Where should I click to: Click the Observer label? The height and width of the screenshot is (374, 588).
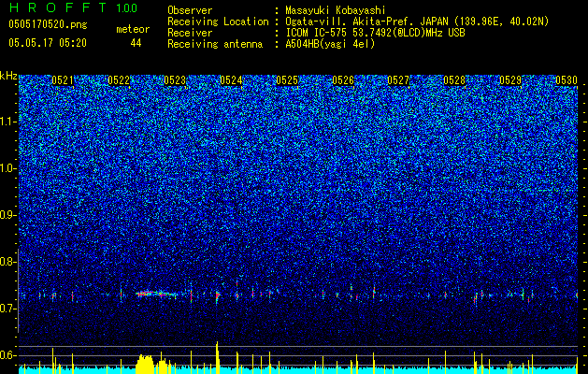[x=190, y=10]
